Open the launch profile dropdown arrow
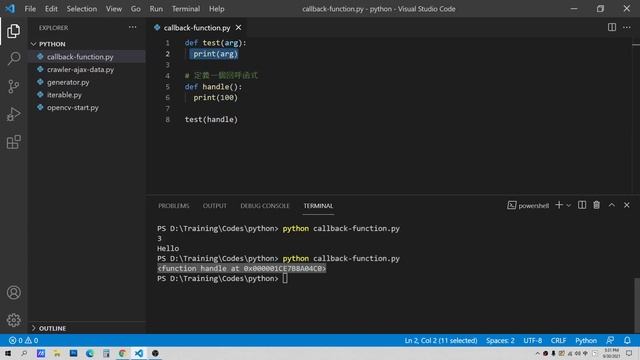 click(x=568, y=205)
